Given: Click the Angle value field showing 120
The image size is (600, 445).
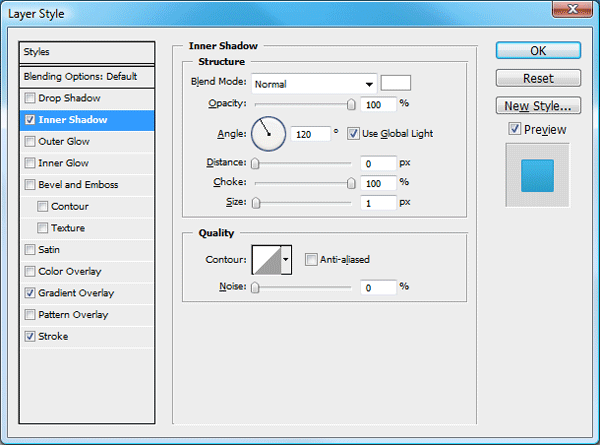Looking at the screenshot, I should pos(310,134).
